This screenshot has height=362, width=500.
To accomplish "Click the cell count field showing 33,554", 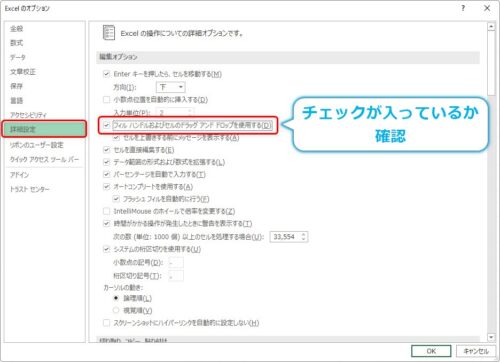I will pyautogui.click(x=285, y=237).
